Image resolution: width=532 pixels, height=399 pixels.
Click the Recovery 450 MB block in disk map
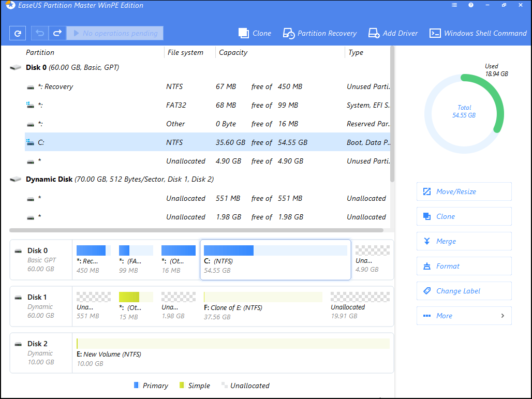[93, 260]
